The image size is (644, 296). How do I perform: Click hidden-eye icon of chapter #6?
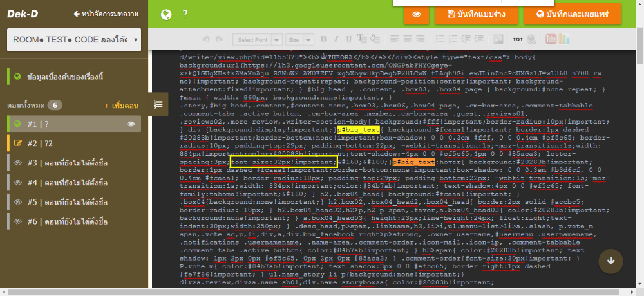point(17,222)
